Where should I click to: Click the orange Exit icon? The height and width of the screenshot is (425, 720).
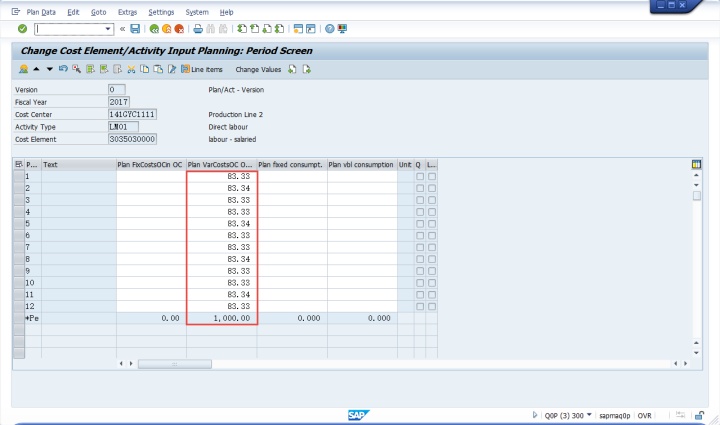[x=167, y=29]
